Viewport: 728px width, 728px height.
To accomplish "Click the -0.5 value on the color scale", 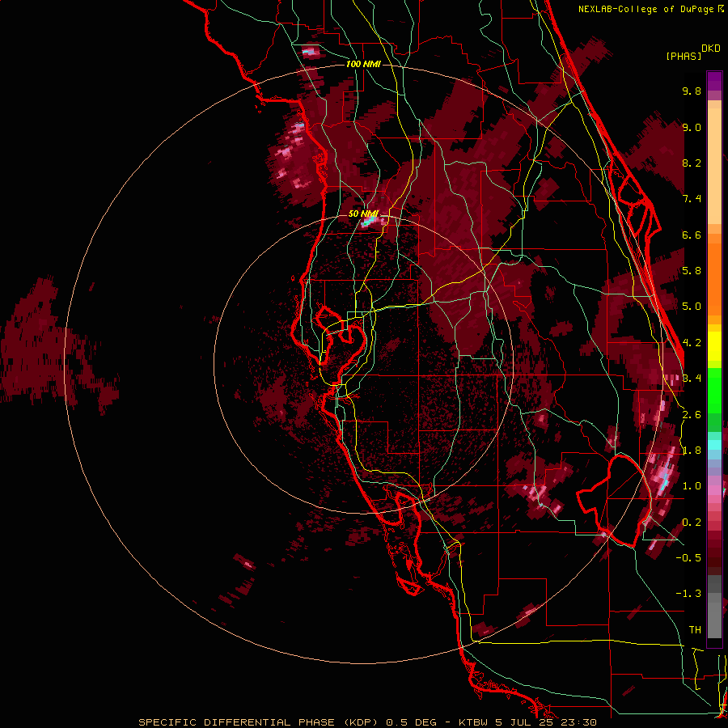I will click(x=688, y=558).
